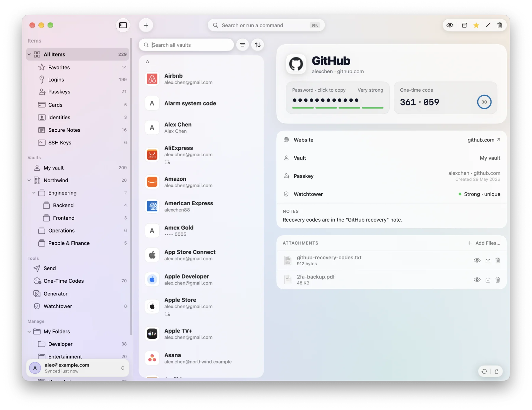The image size is (532, 410).
Task: Open One-Time Codes tool
Action: point(78,281)
